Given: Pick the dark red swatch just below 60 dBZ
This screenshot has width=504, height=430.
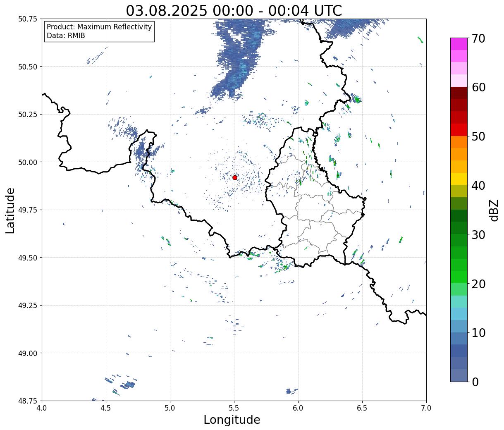Looking at the screenshot, I should tap(459, 93).
